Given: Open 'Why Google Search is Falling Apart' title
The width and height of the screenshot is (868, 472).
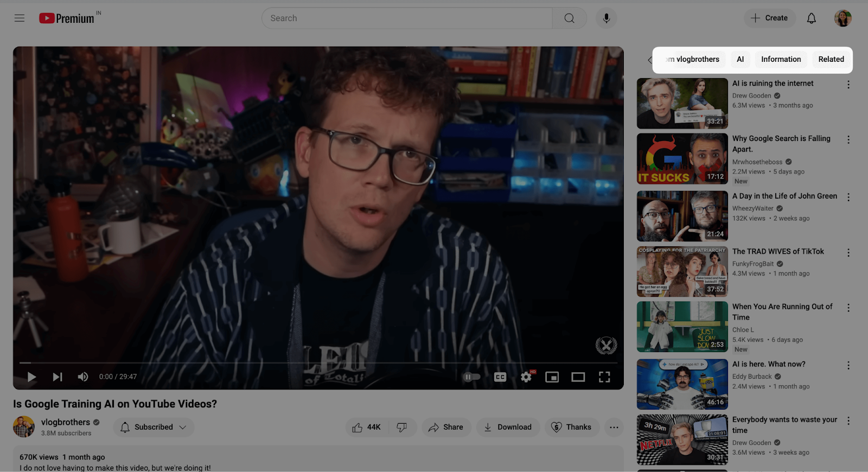Looking at the screenshot, I should point(781,144).
